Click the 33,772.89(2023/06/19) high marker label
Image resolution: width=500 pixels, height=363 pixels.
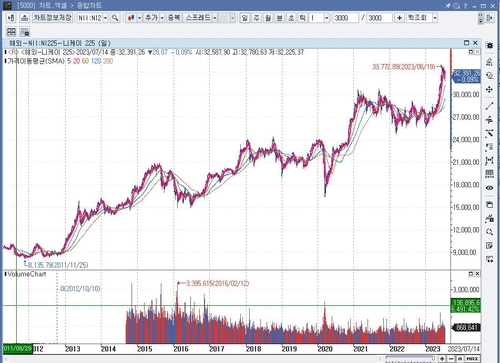click(404, 67)
